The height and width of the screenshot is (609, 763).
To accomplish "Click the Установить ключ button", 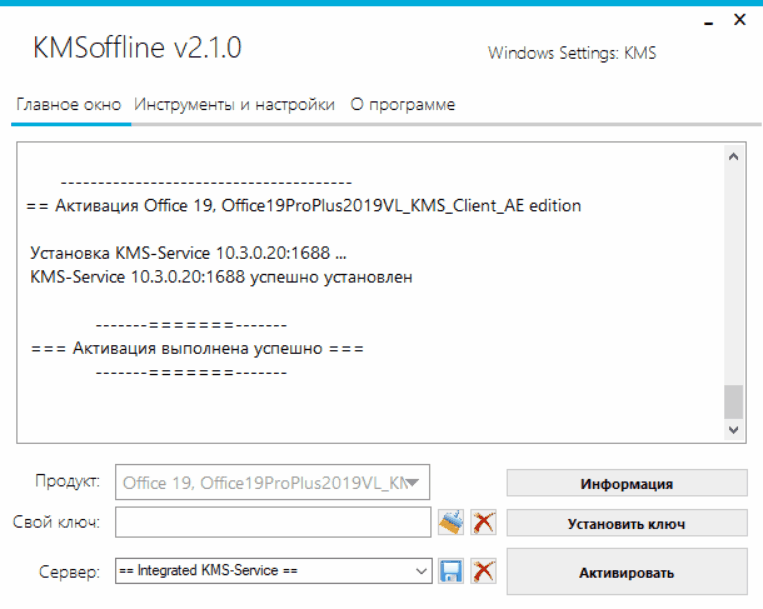I will [x=626, y=523].
